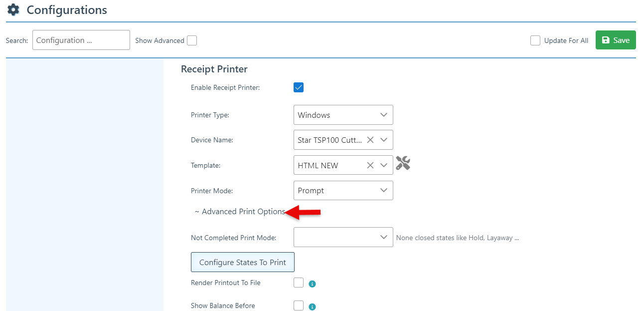Viewport: 644px width, 311px height.
Task: Open the Template dropdown chevron
Action: click(x=384, y=165)
